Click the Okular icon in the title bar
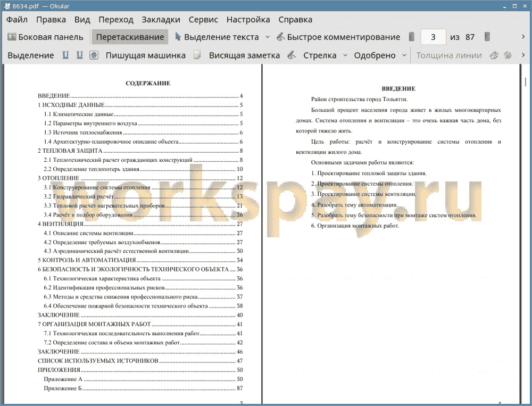This screenshot has height=406, width=532. point(6,6)
